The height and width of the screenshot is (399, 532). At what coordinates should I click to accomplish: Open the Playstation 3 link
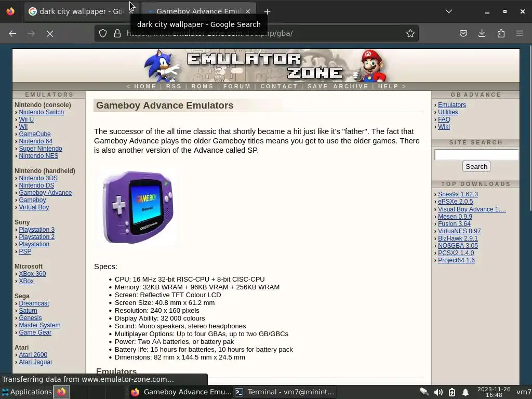37,230
